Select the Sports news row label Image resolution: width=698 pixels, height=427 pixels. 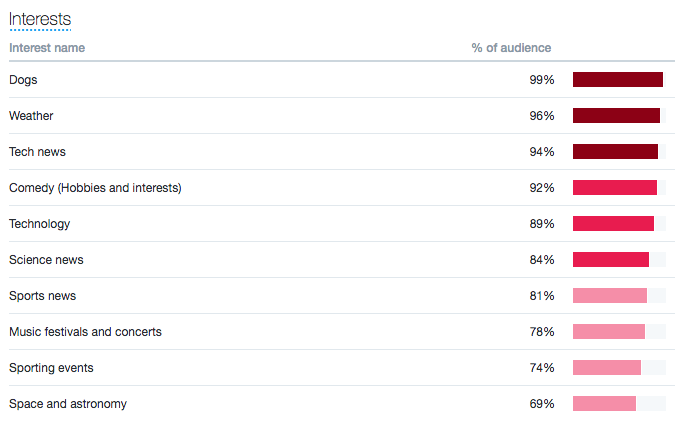(42, 296)
